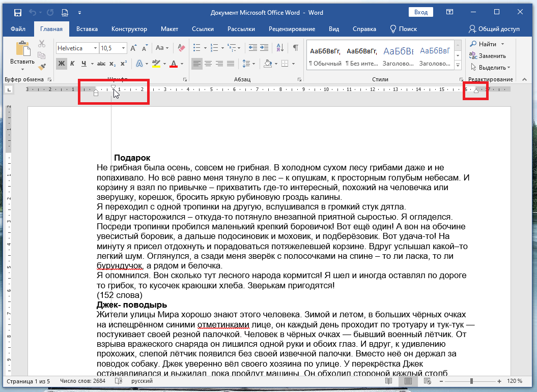
Task: Click the 120 % zoom level
Action: (515, 381)
